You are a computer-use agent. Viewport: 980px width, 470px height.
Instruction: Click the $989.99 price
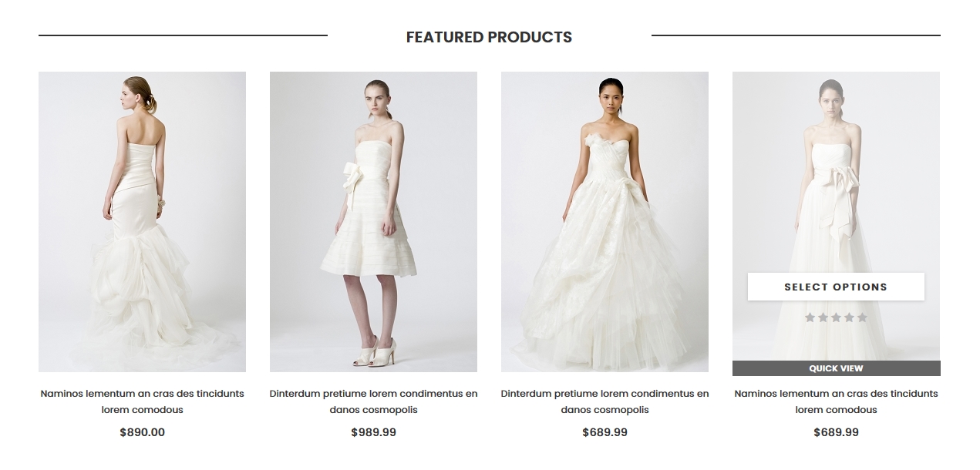point(373,432)
